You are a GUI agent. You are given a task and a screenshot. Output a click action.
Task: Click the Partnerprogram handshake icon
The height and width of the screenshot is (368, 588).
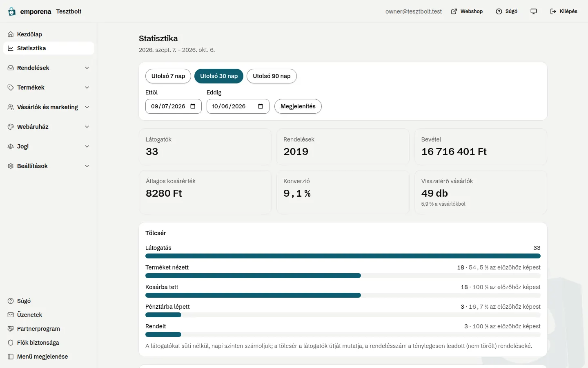(11, 329)
